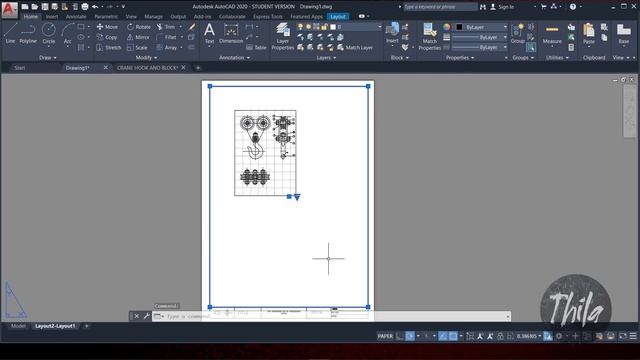Viewport: 640px width, 360px height.
Task: Select the Line drawing tool
Action: pos(10,33)
